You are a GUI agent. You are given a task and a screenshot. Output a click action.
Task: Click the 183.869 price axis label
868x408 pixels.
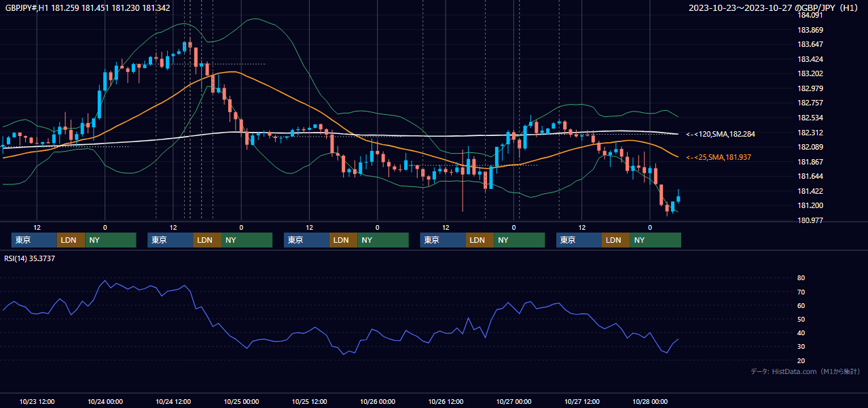click(810, 30)
